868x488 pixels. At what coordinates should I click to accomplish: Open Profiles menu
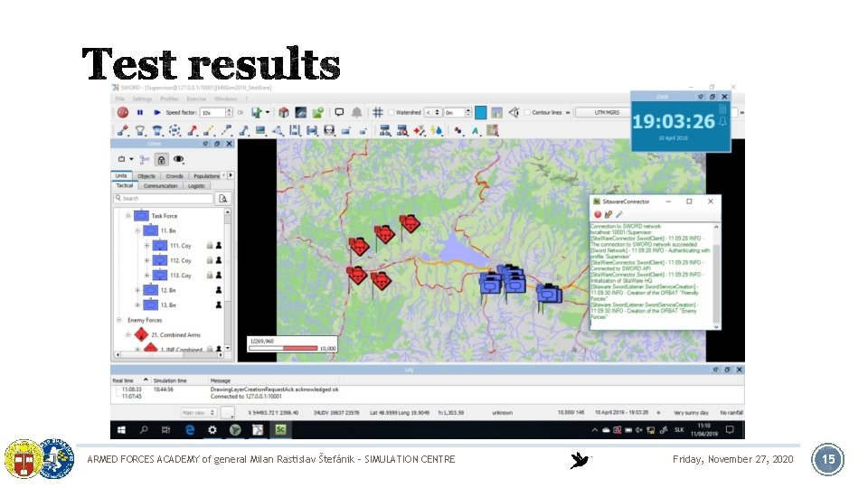click(169, 99)
